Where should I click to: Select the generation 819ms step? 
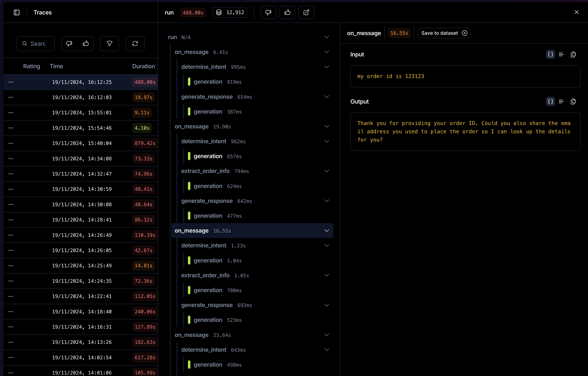coord(208,82)
